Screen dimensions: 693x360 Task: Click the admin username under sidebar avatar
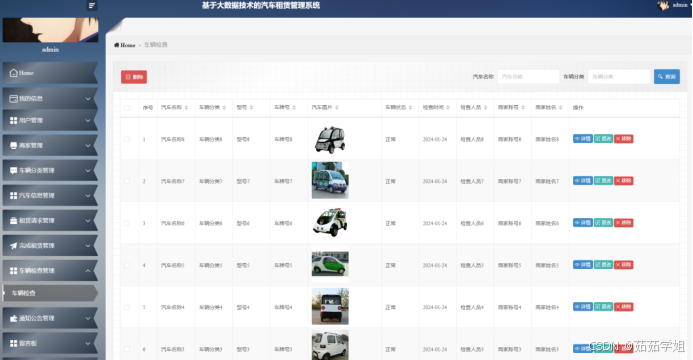coord(50,49)
